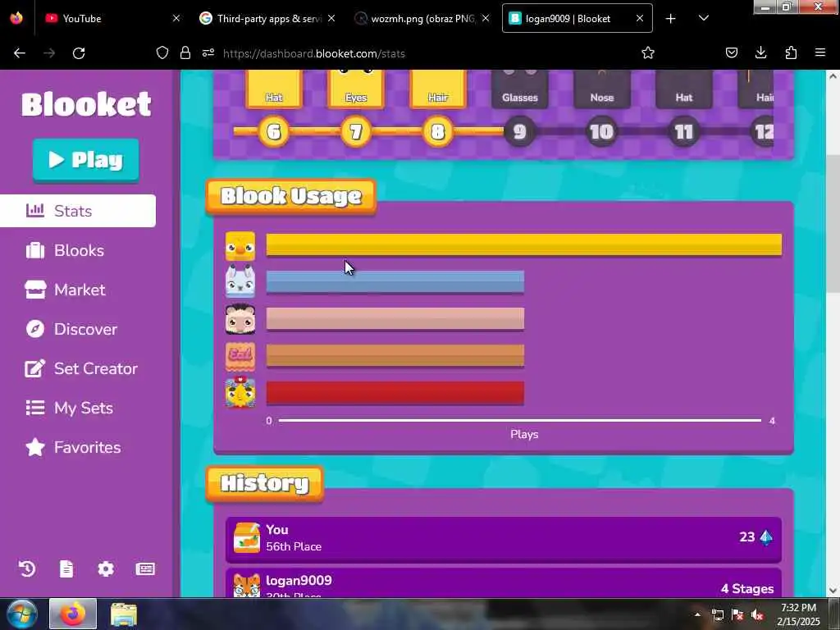
Task: Close the logan9009 Blooket tab
Action: point(640,18)
